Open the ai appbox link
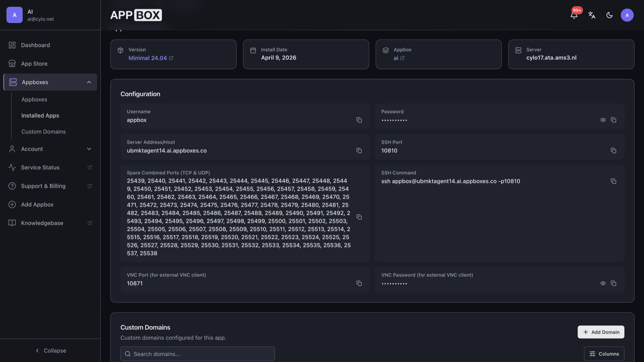 pos(396,58)
